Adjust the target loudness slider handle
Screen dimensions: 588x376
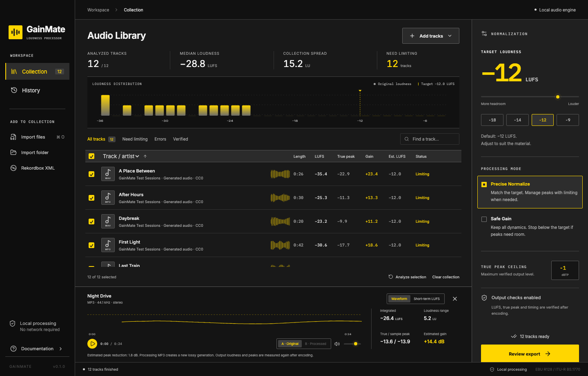click(x=558, y=97)
